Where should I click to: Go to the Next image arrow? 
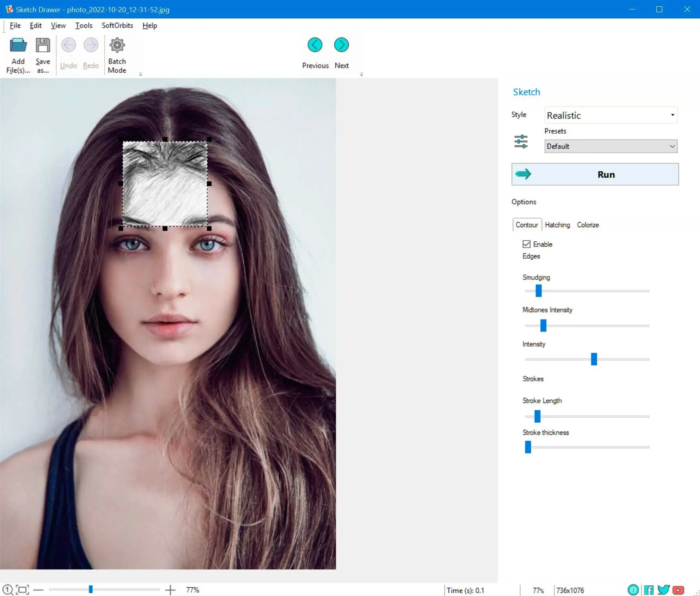[341, 45]
